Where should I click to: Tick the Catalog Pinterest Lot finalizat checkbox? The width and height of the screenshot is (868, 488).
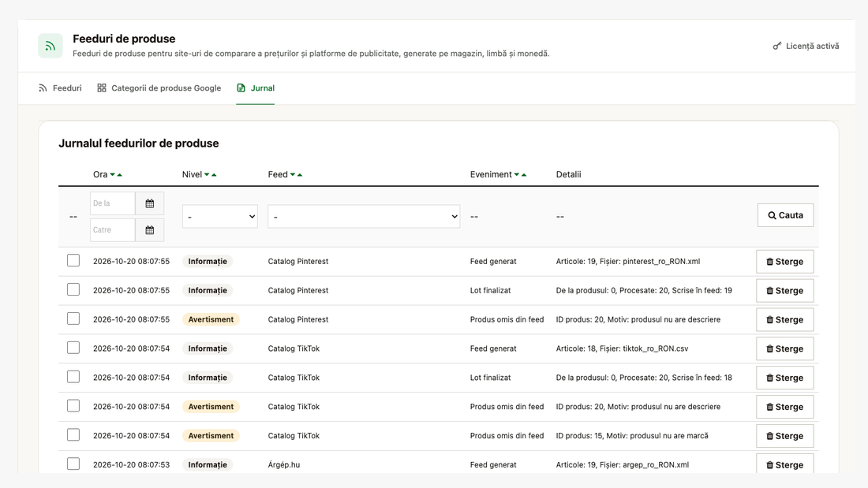coord(73,289)
